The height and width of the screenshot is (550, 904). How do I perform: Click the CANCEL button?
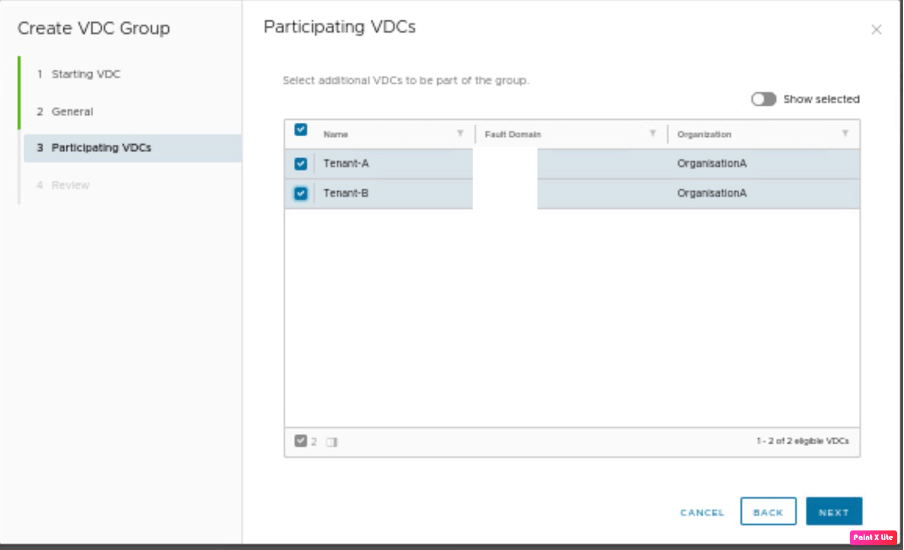tap(702, 512)
